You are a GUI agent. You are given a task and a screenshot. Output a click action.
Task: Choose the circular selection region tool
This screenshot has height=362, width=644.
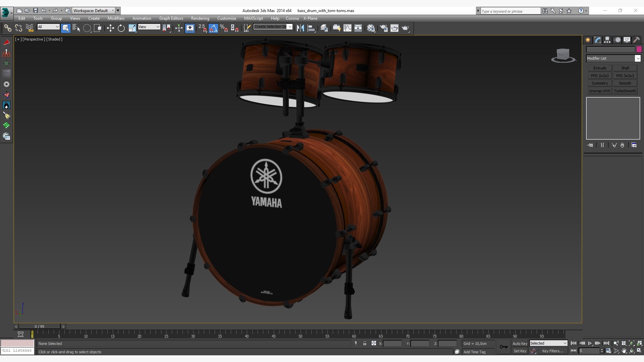click(x=87, y=28)
